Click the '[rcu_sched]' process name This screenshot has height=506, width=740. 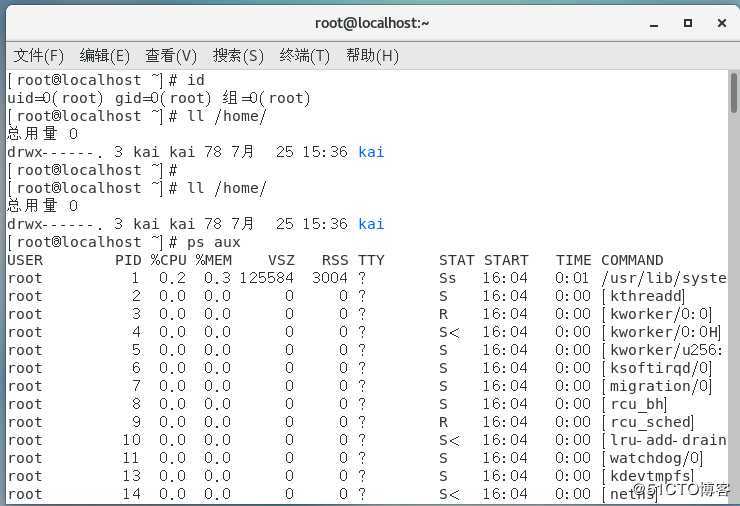point(648,422)
